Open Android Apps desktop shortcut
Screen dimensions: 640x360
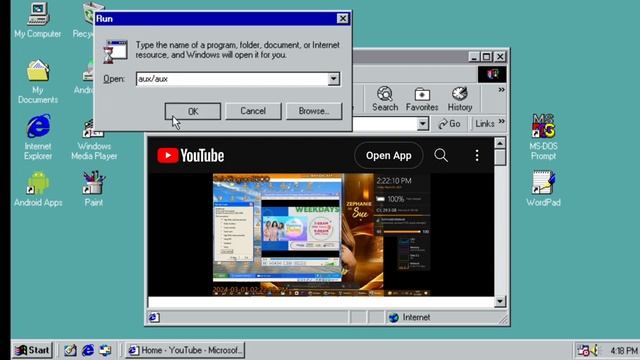(x=38, y=189)
